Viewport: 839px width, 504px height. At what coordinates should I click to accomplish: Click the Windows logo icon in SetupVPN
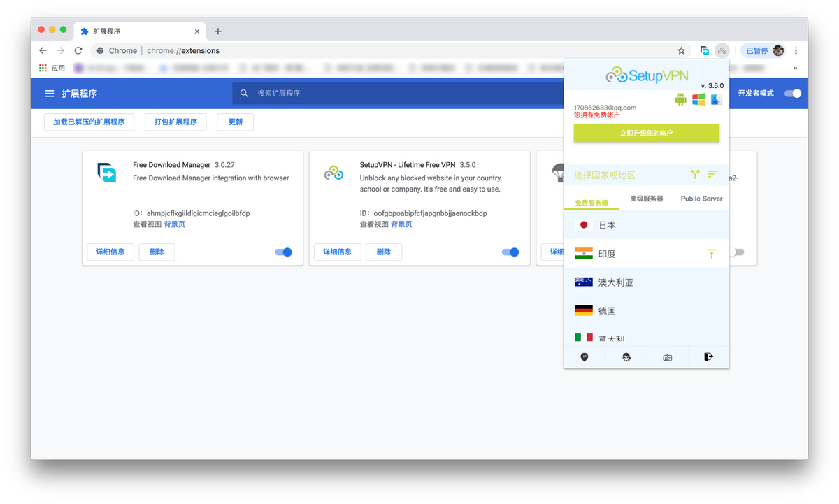click(698, 100)
